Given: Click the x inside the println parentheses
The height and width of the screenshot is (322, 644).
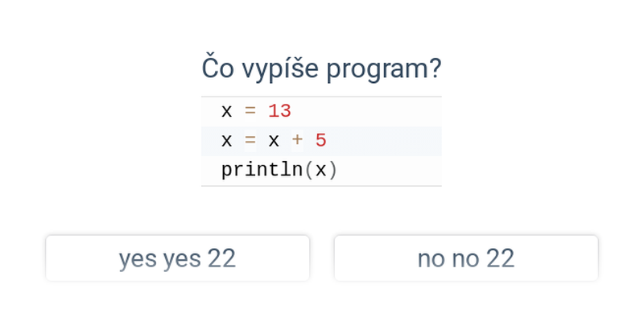Looking at the screenshot, I should pyautogui.click(x=320, y=171).
